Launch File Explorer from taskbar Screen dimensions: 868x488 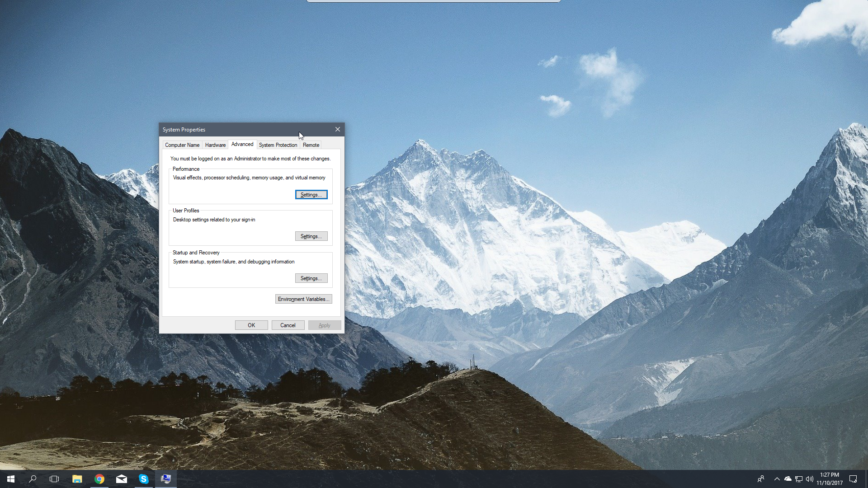77,479
